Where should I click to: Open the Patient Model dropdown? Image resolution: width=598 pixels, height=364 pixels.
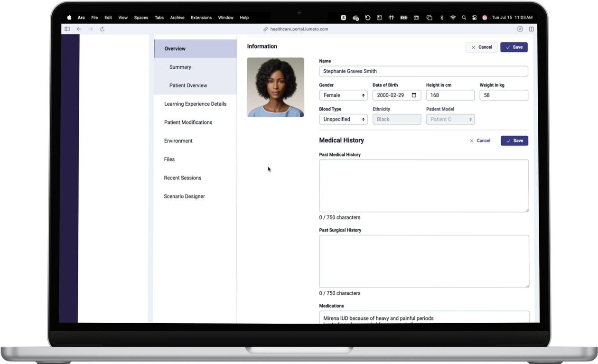tap(450, 119)
